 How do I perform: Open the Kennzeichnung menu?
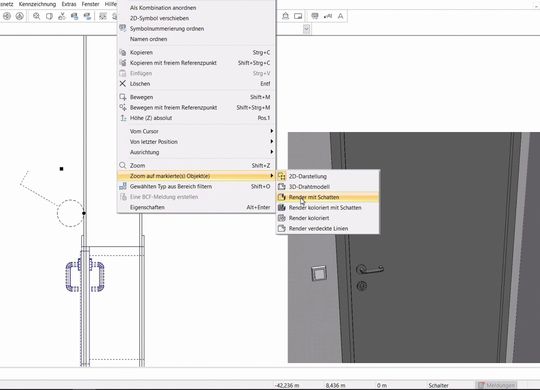(x=37, y=4)
